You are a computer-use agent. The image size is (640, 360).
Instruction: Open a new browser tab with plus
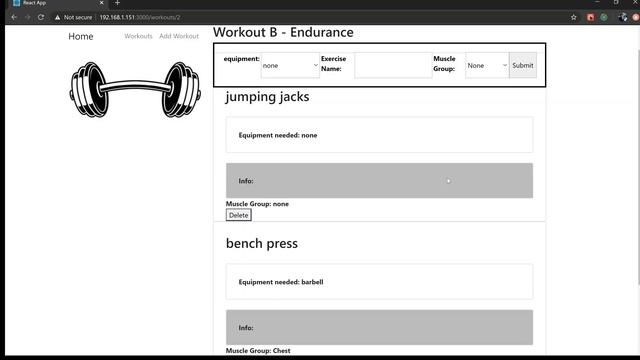click(x=117, y=3)
